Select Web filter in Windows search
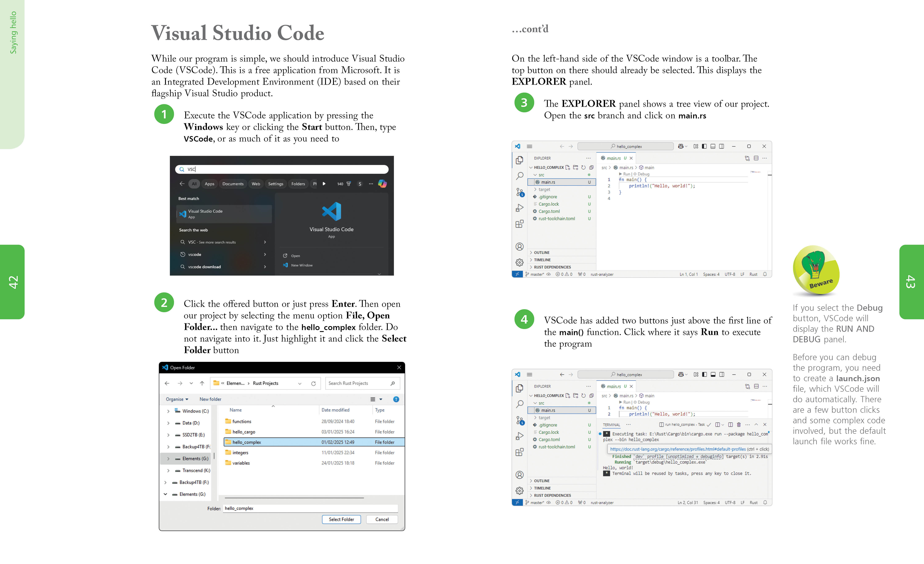Screen dimensions: 924x564 256,184
